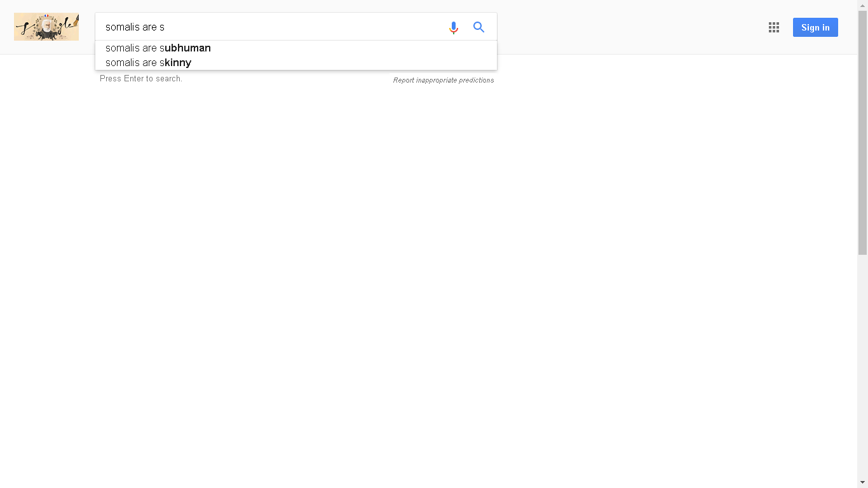Click the vertical scrollbar thumb
This screenshot has width=868, height=488.
(862, 132)
